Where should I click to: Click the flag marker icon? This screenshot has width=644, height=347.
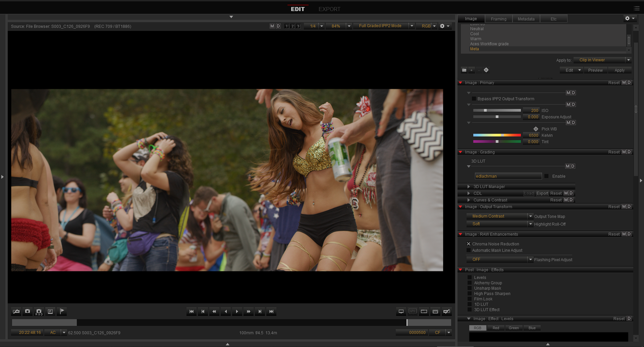point(62,312)
